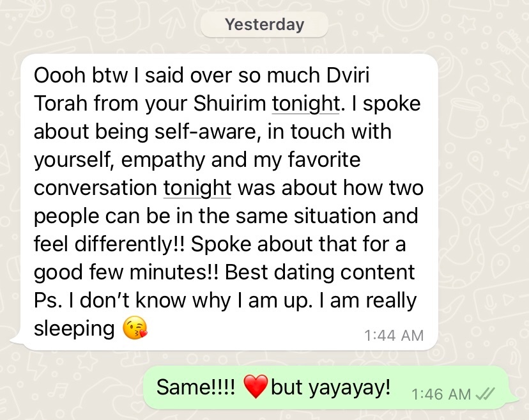Click the kissing face emoji

click(x=135, y=327)
